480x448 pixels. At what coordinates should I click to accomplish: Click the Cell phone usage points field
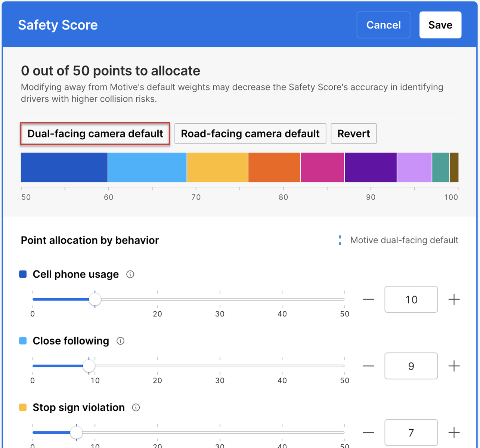pyautogui.click(x=411, y=299)
